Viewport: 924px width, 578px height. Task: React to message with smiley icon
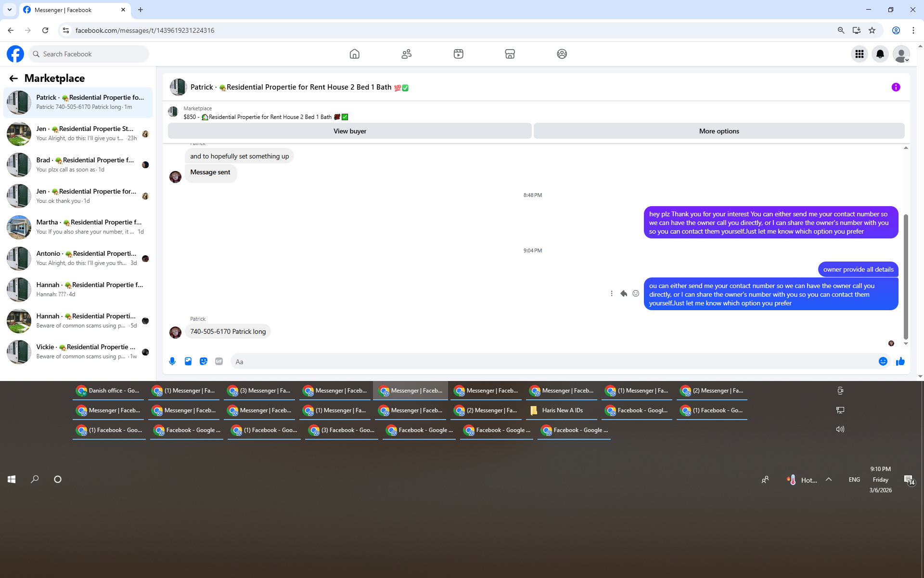[636, 293]
